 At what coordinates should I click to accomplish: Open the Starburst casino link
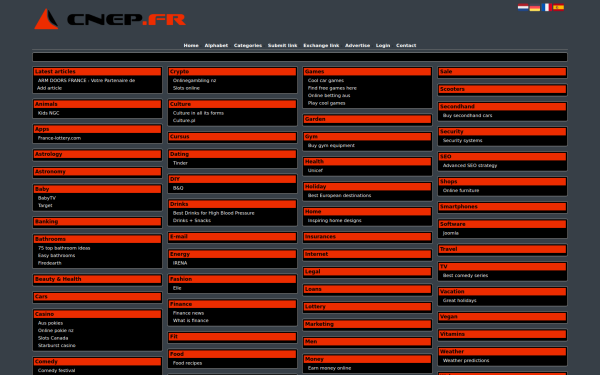(57, 346)
